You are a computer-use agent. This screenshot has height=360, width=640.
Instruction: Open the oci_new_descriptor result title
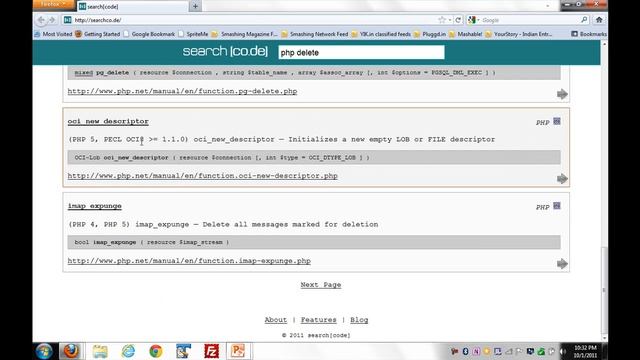point(108,121)
